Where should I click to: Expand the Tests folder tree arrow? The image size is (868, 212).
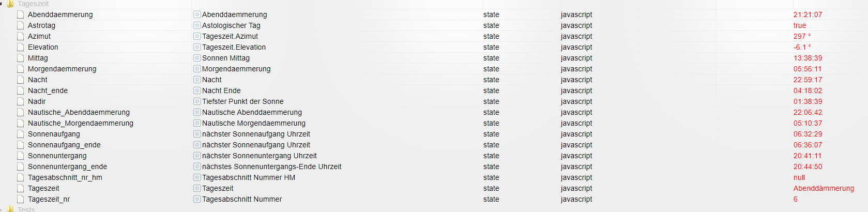pyautogui.click(x=2, y=209)
